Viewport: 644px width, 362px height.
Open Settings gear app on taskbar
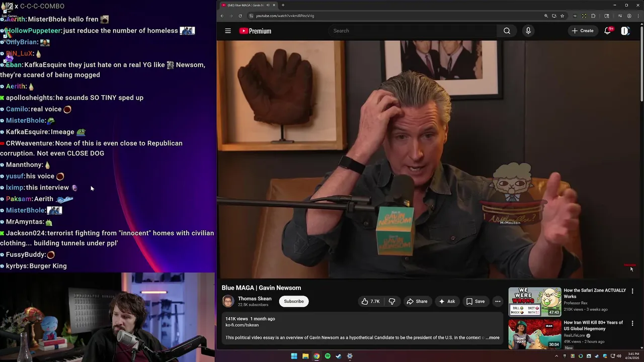point(350,356)
